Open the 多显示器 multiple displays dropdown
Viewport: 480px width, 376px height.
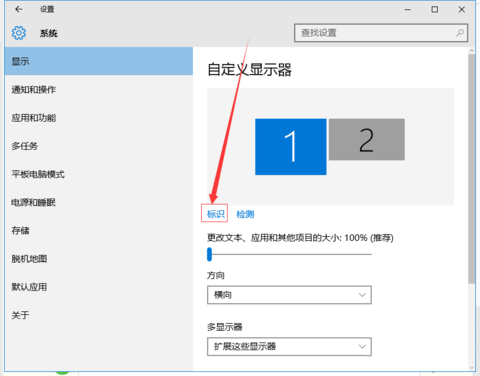(289, 347)
